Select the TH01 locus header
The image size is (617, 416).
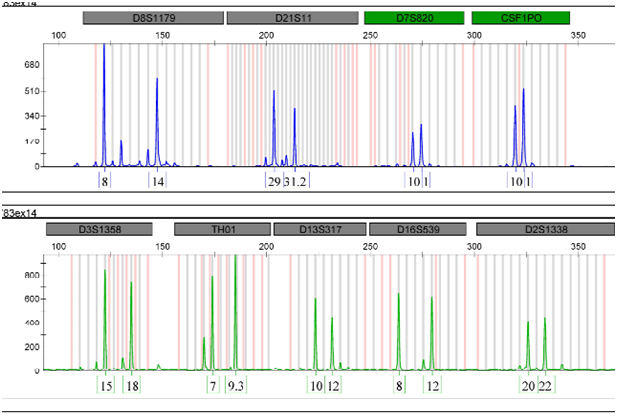(x=222, y=230)
